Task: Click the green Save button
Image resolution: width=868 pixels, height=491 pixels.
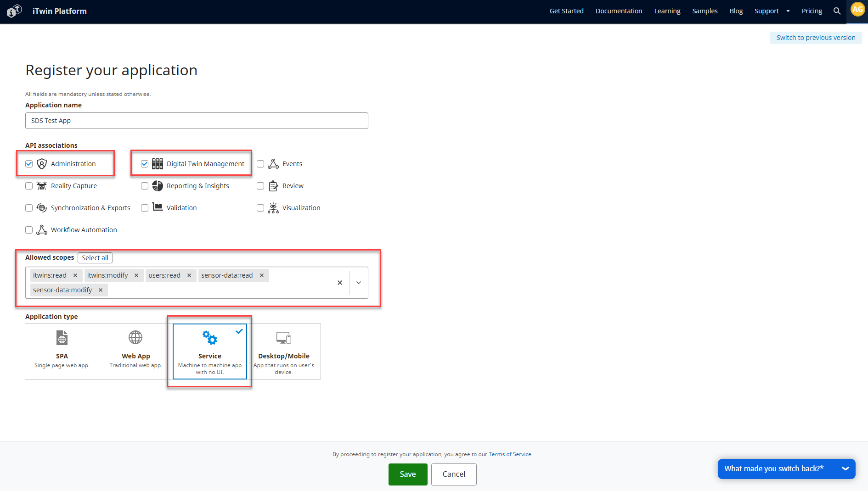Action: [407, 474]
